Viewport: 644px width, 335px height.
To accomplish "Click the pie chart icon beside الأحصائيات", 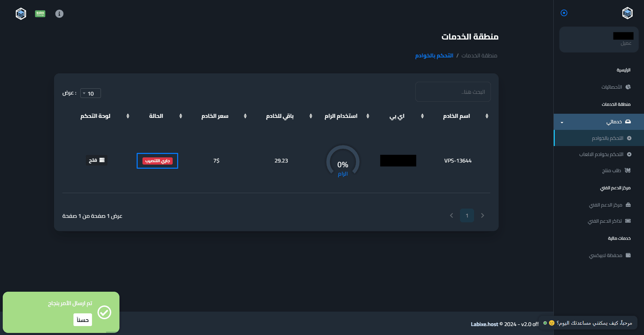I will click(628, 87).
